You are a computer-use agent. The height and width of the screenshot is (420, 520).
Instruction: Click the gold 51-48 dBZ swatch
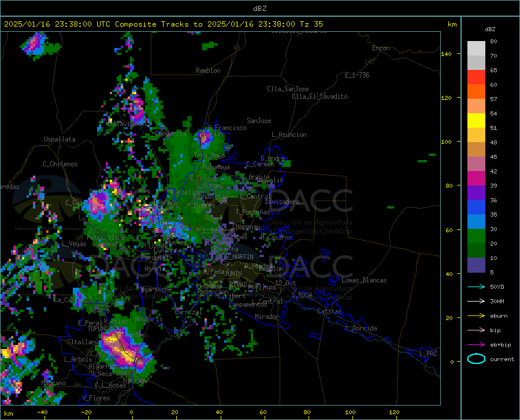[x=476, y=135]
